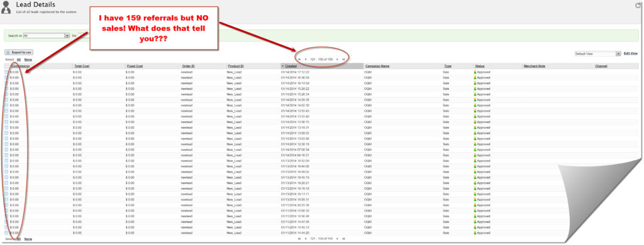Sort by Type column header
The width and height of the screenshot is (644, 245).
(x=448, y=66)
